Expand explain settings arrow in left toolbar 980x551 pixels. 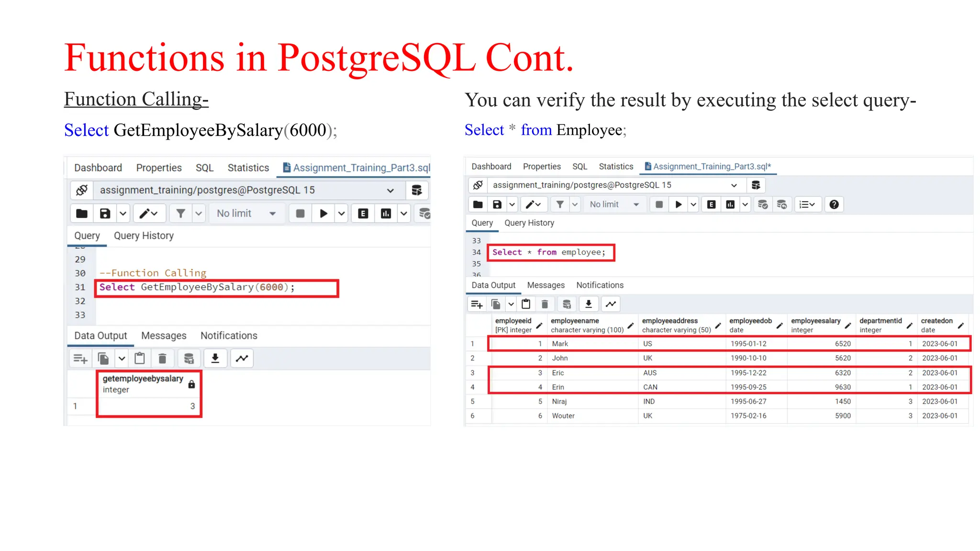pos(404,213)
